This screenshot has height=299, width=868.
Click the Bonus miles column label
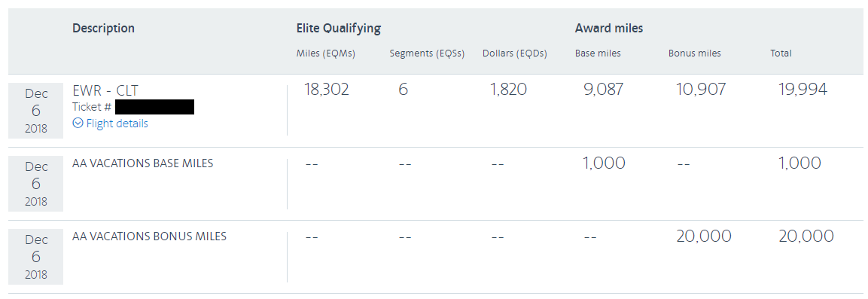(695, 53)
